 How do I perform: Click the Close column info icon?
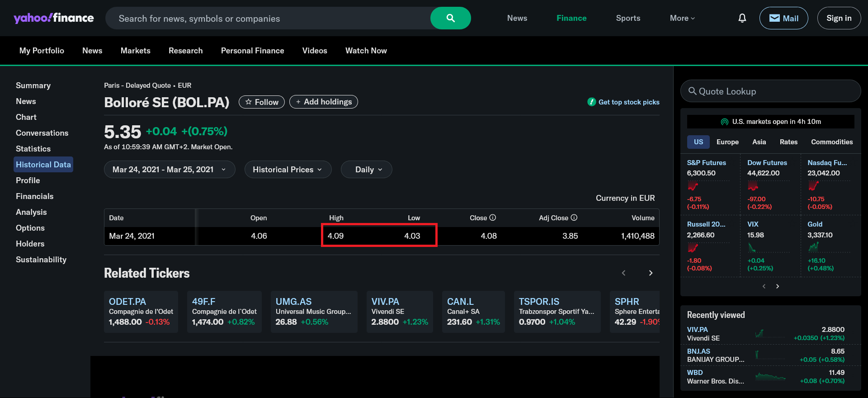493,218
